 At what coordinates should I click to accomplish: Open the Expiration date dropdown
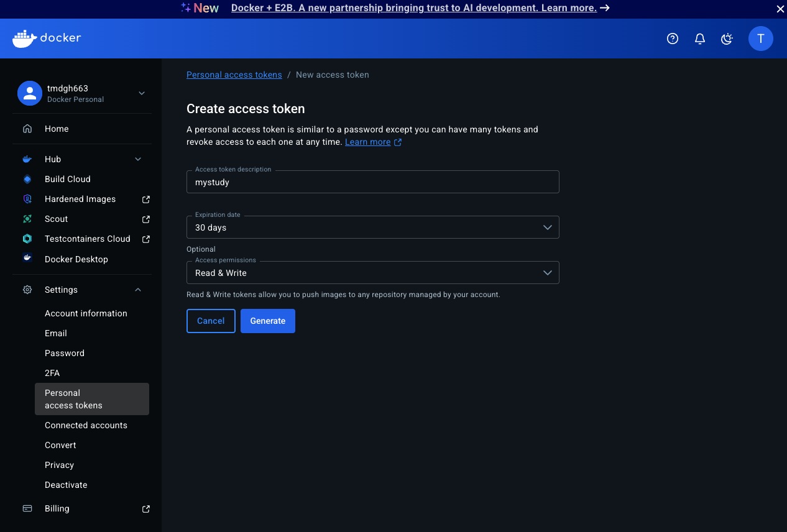(373, 227)
